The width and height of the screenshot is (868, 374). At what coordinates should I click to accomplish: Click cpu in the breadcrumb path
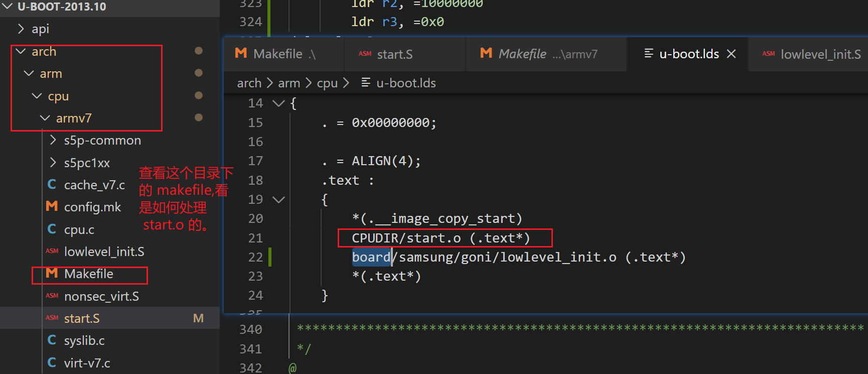(x=327, y=83)
